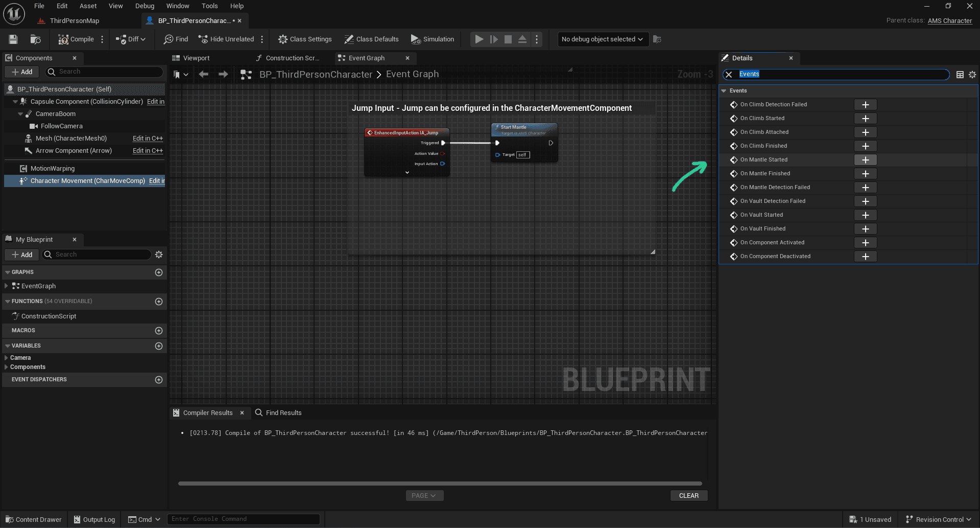Image resolution: width=980 pixels, height=528 pixels.
Task: Clear the compiler results
Action: (689, 496)
